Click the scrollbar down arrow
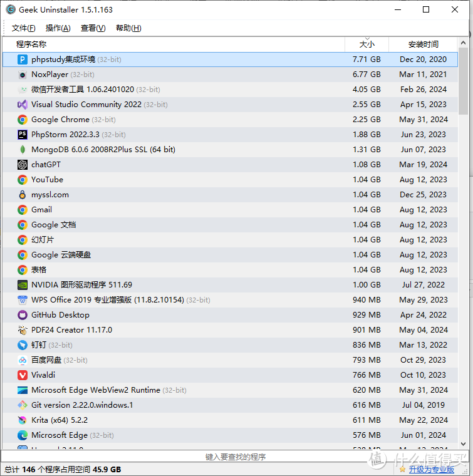473x476 pixels. tap(463, 444)
